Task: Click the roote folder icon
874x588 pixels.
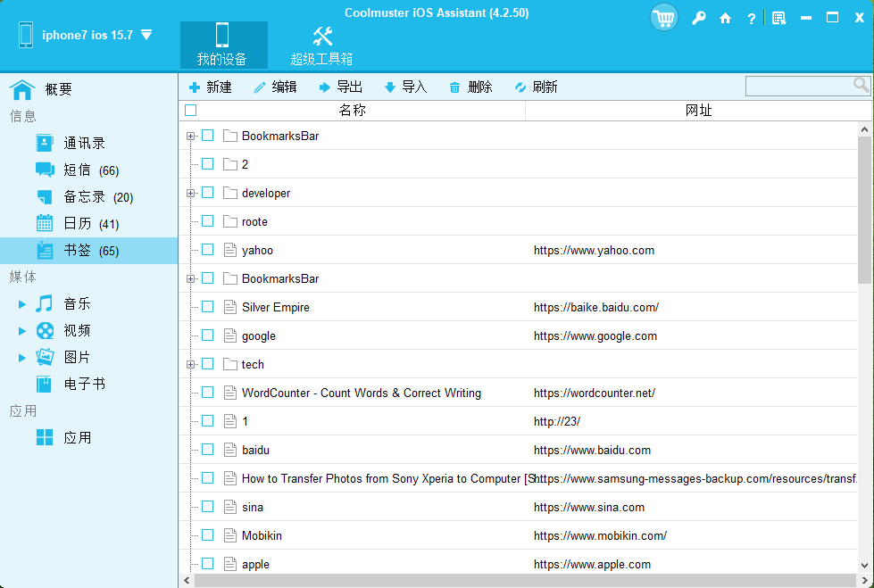Action: coord(229,221)
